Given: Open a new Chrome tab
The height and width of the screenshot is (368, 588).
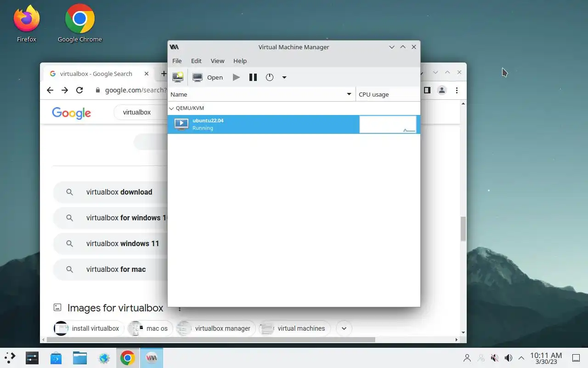Looking at the screenshot, I should tap(164, 74).
